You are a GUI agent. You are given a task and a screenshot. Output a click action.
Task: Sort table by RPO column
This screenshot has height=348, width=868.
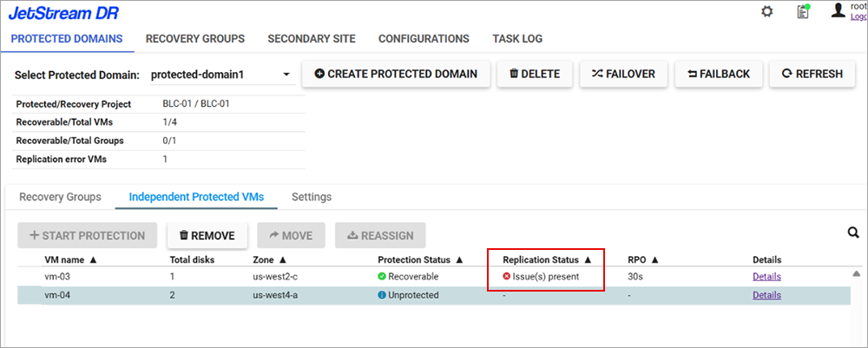pos(642,259)
